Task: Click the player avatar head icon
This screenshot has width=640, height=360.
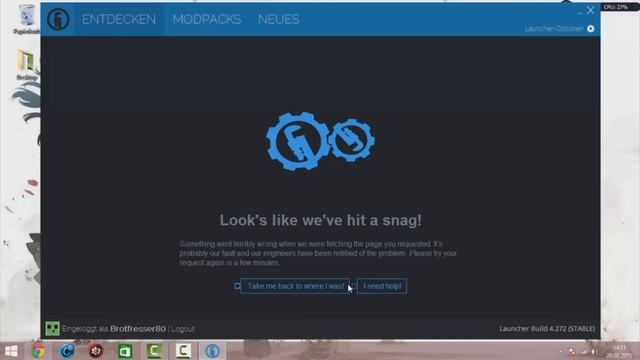Action: 52,329
